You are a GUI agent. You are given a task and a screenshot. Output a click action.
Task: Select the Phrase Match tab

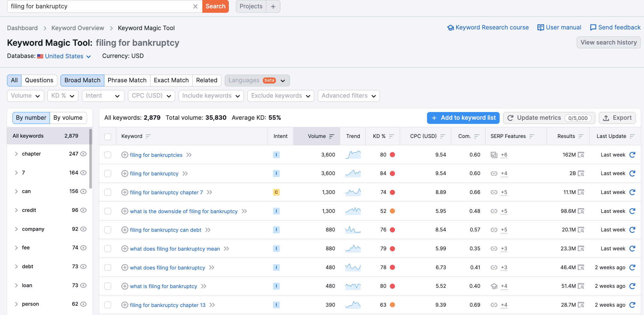coord(127,80)
